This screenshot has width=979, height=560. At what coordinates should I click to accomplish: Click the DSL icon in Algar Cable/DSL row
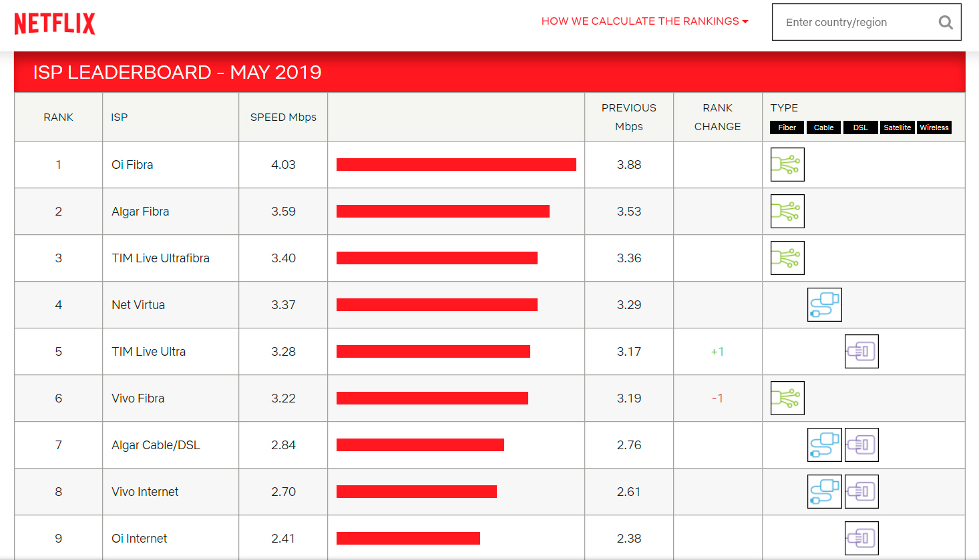(x=861, y=445)
